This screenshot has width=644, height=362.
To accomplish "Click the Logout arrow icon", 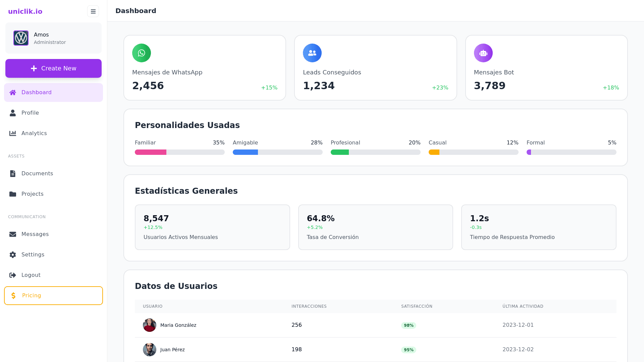I will (x=12, y=275).
